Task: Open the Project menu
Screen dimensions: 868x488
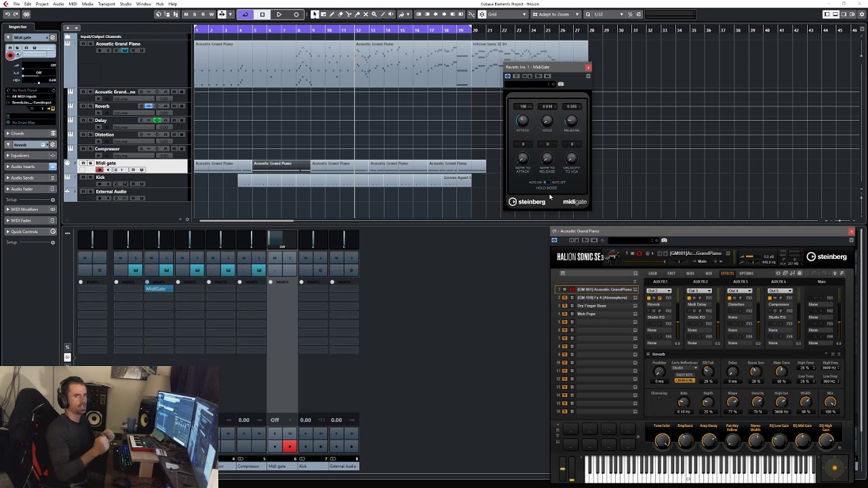Action: pyautogui.click(x=42, y=4)
